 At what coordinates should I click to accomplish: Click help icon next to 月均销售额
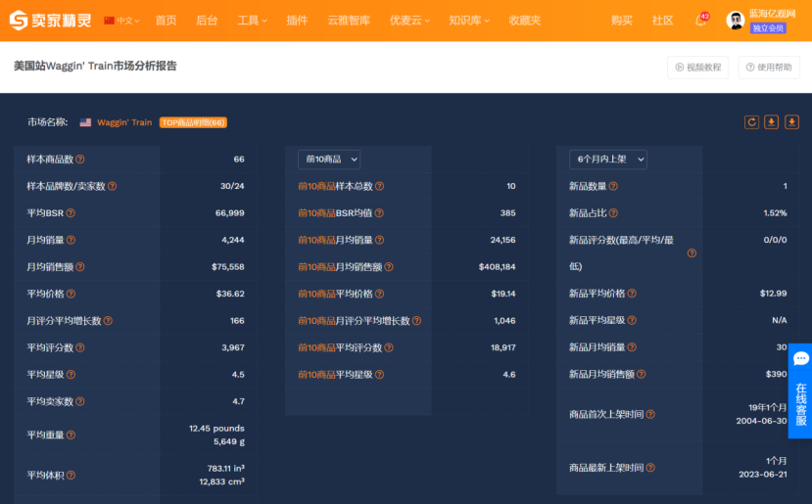[80, 267]
